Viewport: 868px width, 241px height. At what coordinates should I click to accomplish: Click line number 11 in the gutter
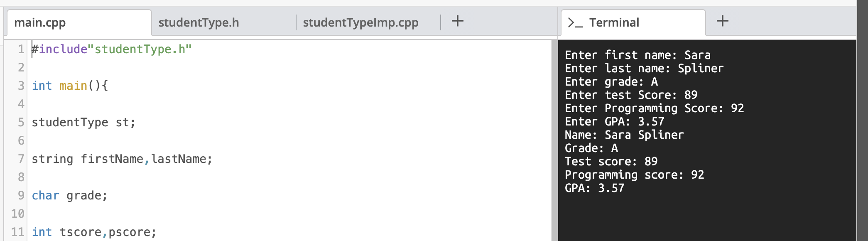[x=19, y=232]
